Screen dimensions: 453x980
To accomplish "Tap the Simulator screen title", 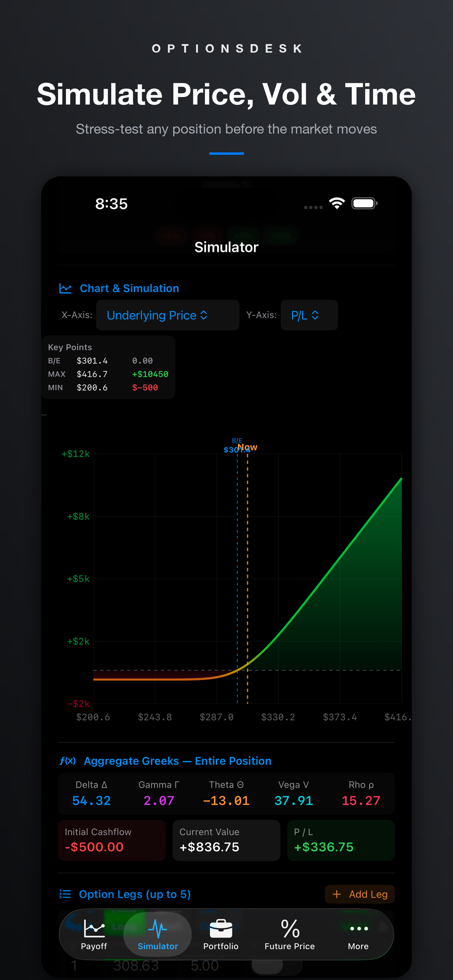I will (226, 247).
